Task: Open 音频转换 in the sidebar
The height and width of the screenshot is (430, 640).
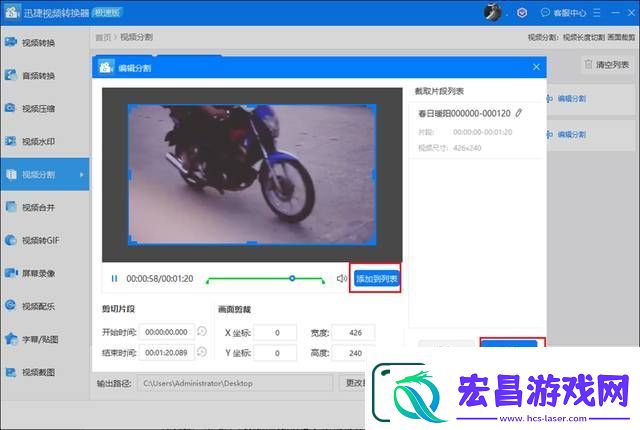Action: coord(38,76)
